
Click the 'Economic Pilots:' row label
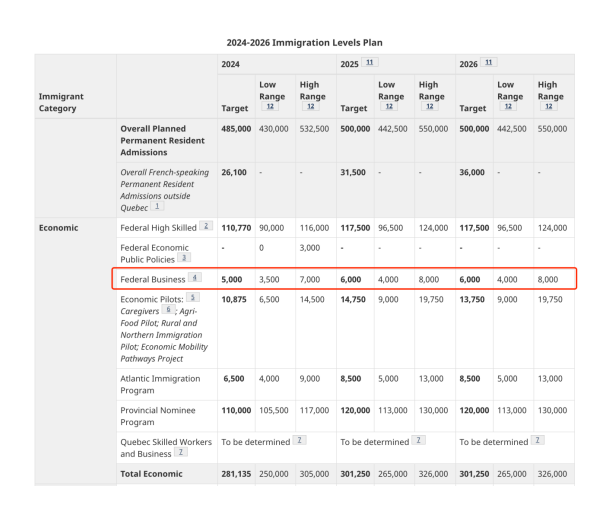click(152, 299)
